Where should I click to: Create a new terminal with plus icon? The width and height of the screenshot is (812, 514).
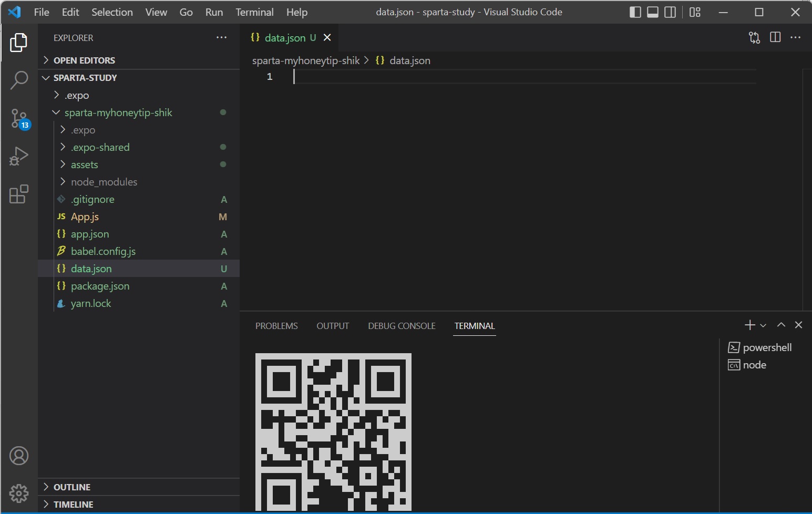coord(750,325)
